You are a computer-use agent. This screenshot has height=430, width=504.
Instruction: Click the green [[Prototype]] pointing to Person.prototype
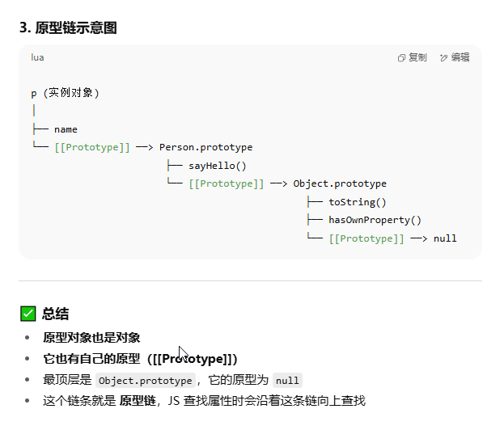pos(92,147)
